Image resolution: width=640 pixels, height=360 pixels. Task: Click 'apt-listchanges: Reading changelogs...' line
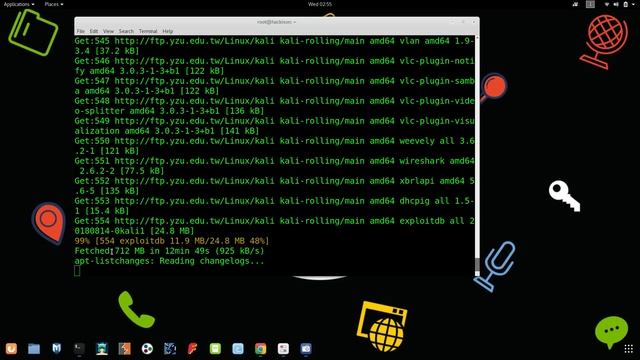pyautogui.click(x=169, y=261)
